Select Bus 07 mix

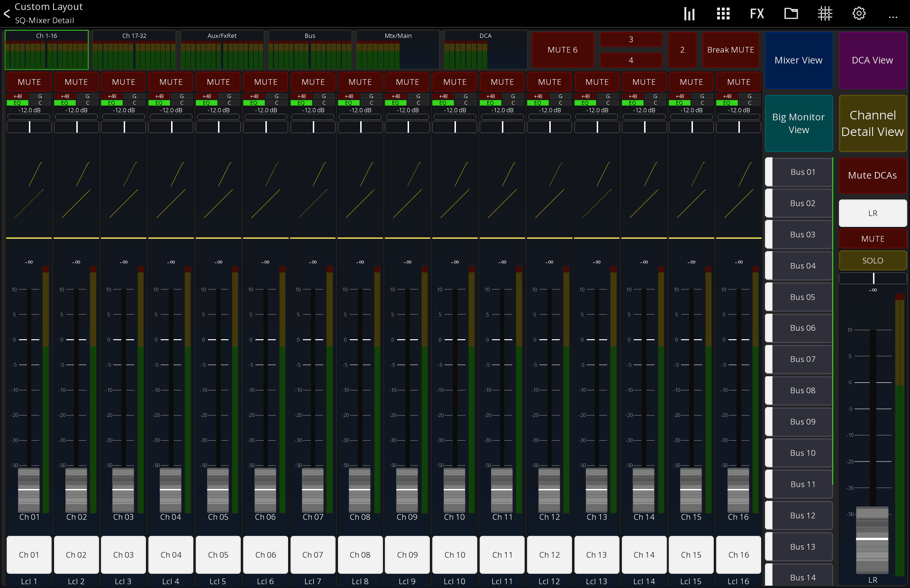point(799,359)
